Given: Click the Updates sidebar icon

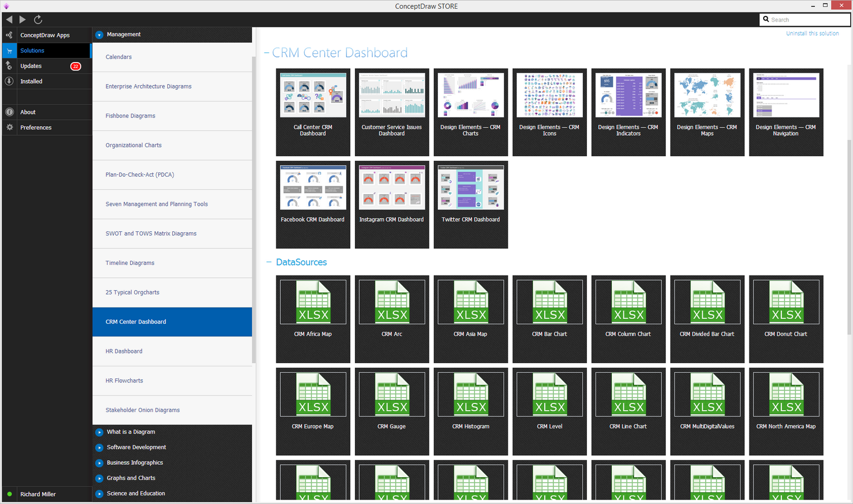Looking at the screenshot, I should click(9, 66).
